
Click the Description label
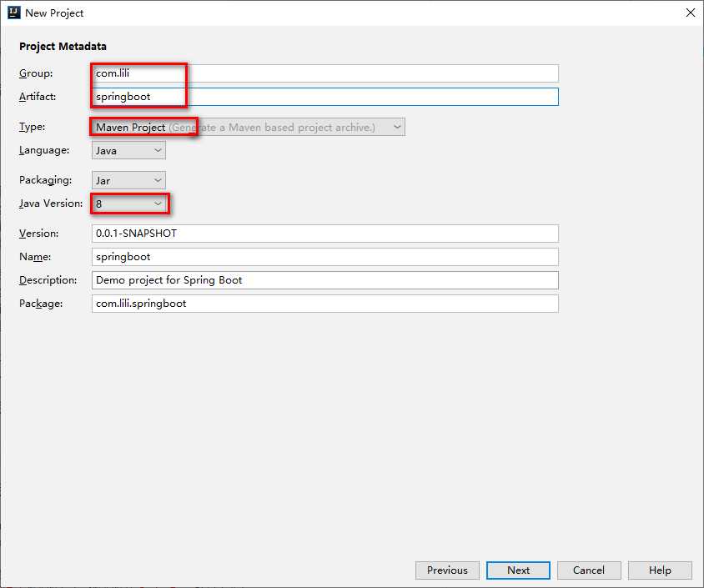(x=48, y=280)
